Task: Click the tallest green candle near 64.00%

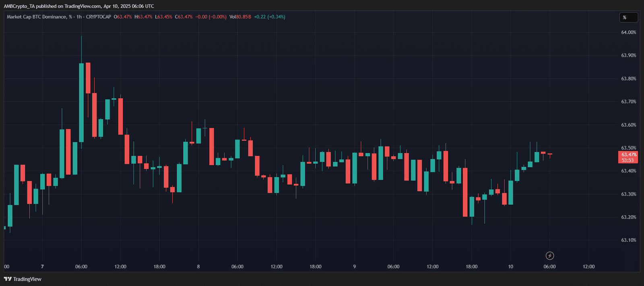Action: tap(81, 102)
